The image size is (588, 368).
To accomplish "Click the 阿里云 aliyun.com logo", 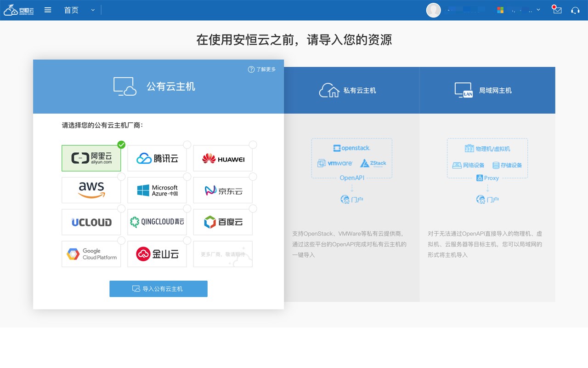I will [91, 158].
